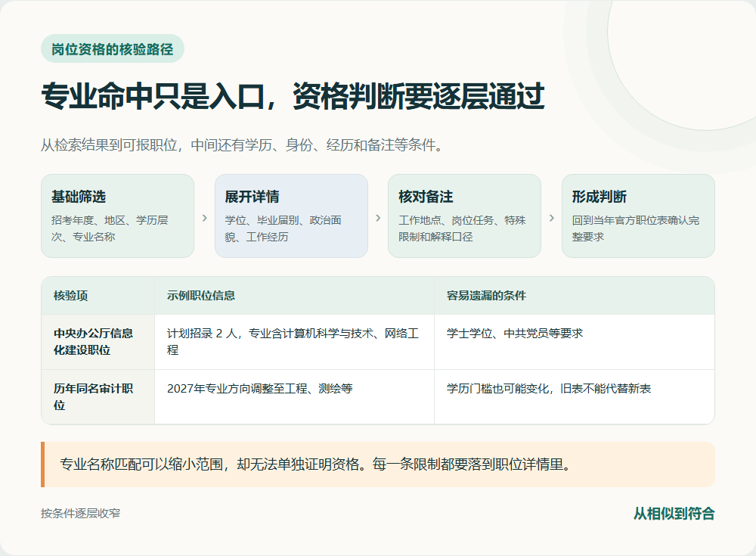Click the 岗位资格的核验路径 tag pill
The width and height of the screenshot is (756, 556).
[113, 48]
